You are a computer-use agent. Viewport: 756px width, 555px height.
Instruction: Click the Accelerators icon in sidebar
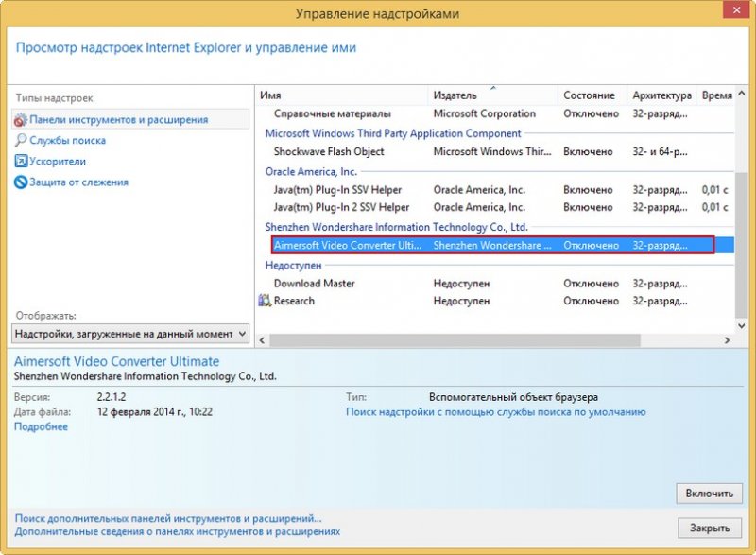21,162
